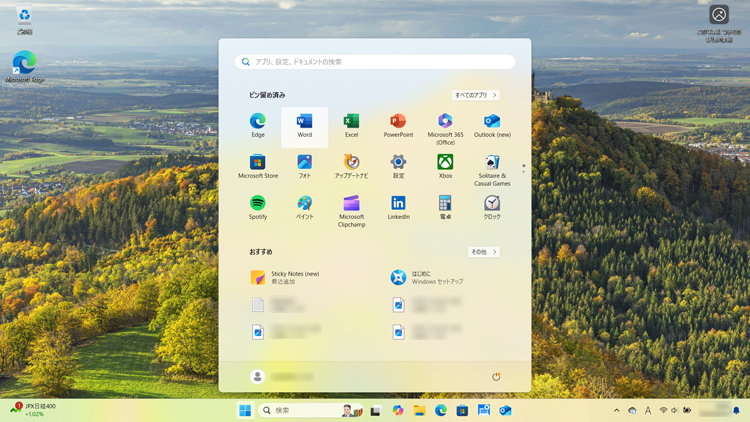Open Recycle Bin on the desktop

click(24, 18)
